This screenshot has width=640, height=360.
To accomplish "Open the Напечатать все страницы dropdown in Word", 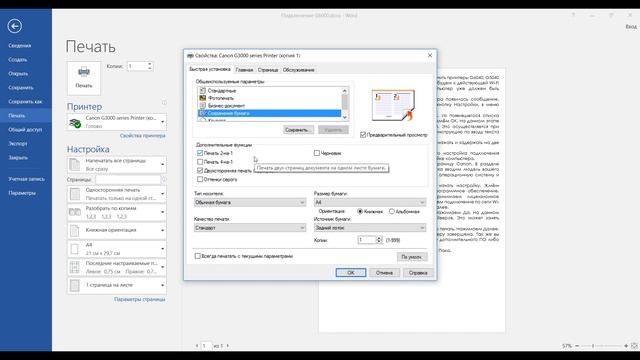I will pyautogui.click(x=117, y=164).
